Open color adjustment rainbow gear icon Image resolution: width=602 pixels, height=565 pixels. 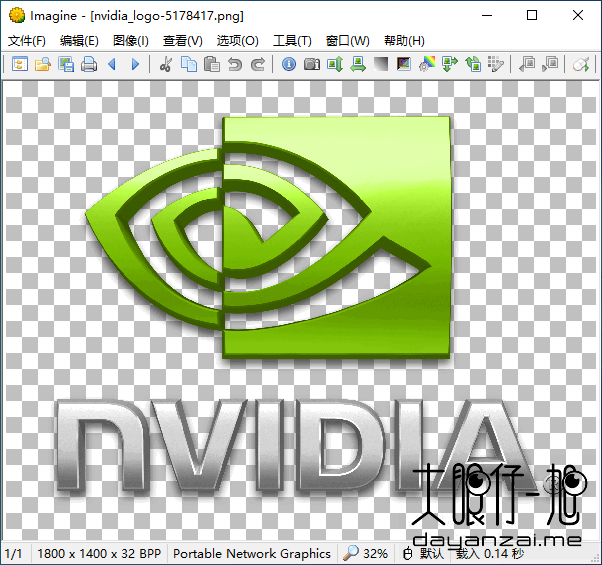[427, 64]
